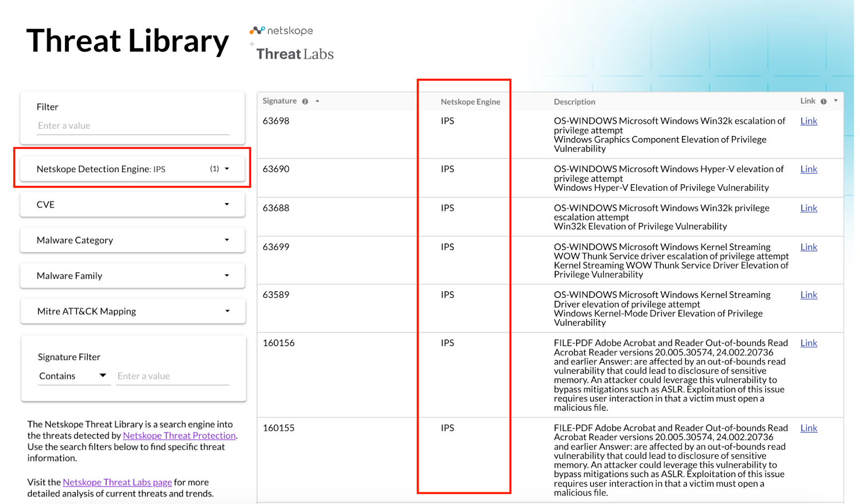This screenshot has width=860, height=504.
Task: Sort ascending by Signature arrow
Action: pyautogui.click(x=317, y=101)
